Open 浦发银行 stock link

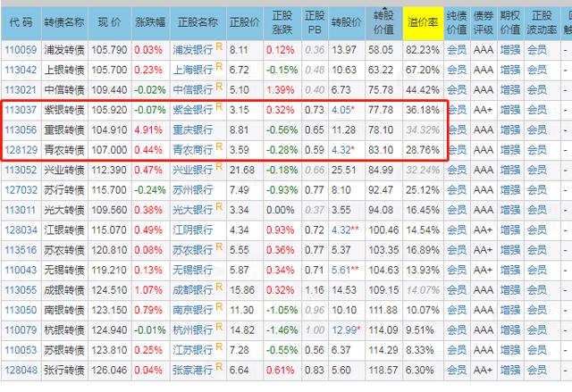click(x=193, y=49)
